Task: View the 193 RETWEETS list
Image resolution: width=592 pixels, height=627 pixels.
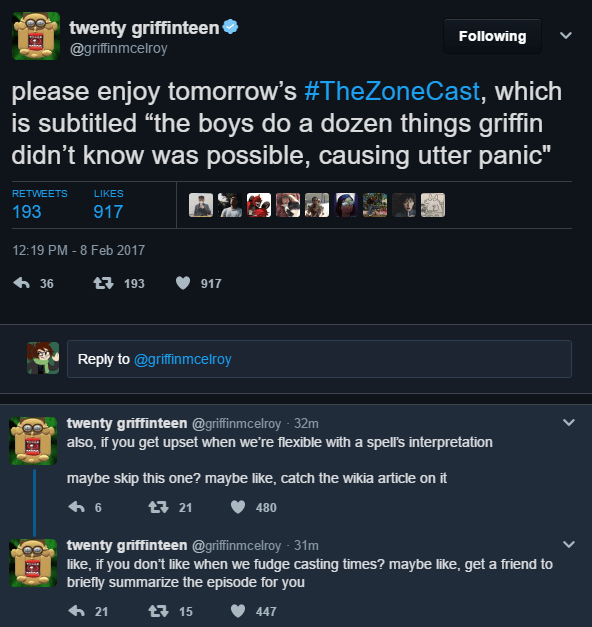Action: (x=40, y=205)
